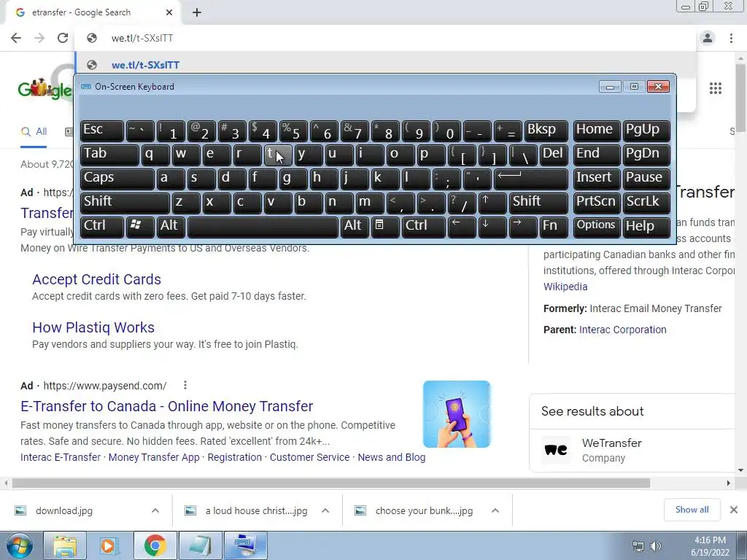This screenshot has width=747, height=560.
Task: Click the address bar URL field
Action: [385, 38]
